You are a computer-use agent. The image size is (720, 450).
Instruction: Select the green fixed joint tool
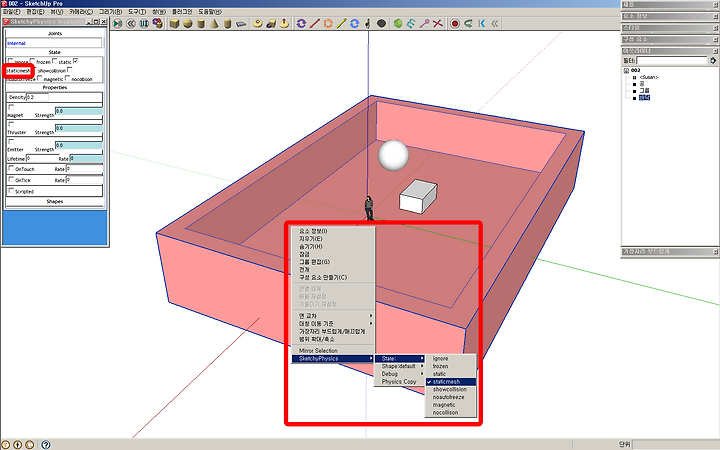tap(398, 23)
